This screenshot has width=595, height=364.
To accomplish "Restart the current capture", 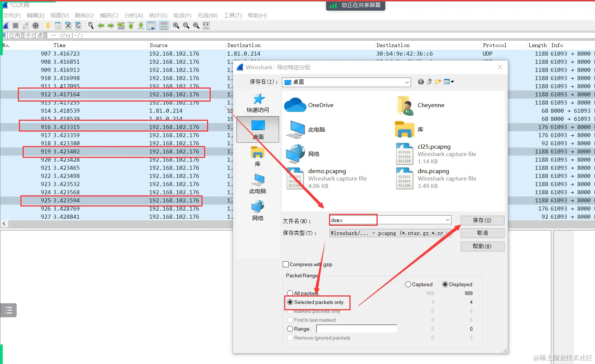I will click(x=26, y=26).
